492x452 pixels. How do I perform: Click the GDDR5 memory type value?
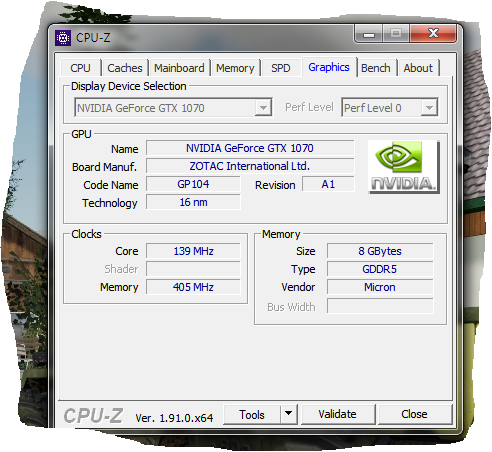[380, 269]
